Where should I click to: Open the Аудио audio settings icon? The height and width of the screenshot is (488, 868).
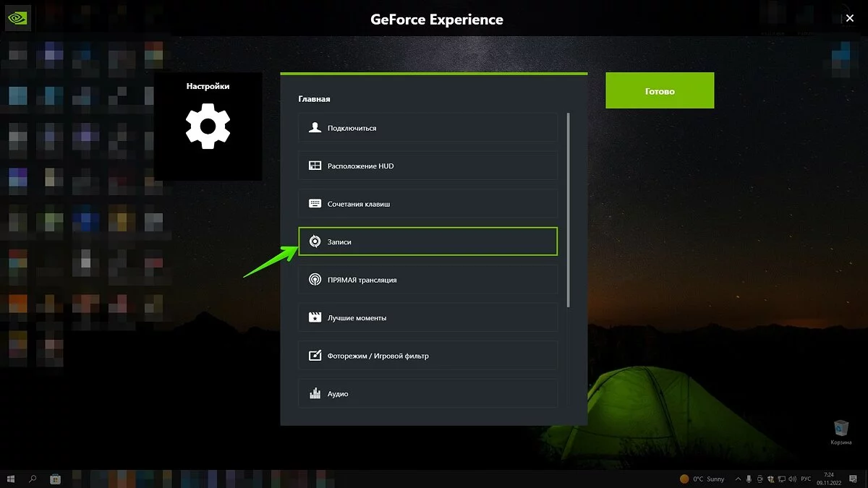(x=315, y=394)
